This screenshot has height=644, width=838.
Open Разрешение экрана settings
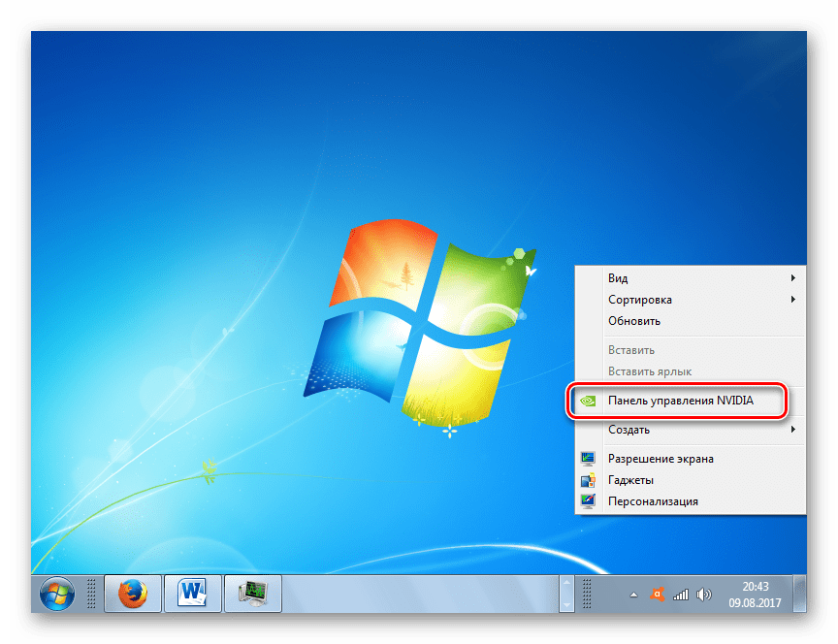(x=691, y=459)
